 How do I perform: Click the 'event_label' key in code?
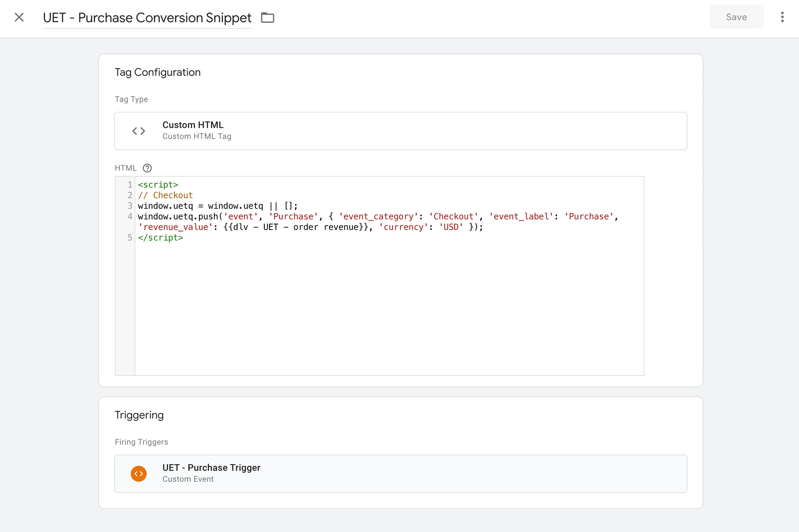coord(521,216)
